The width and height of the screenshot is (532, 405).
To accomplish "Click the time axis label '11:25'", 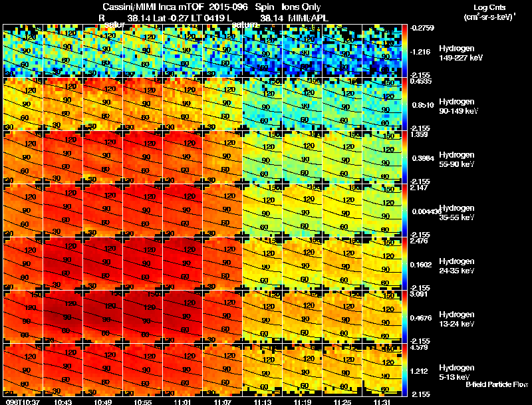I will tap(342, 402).
